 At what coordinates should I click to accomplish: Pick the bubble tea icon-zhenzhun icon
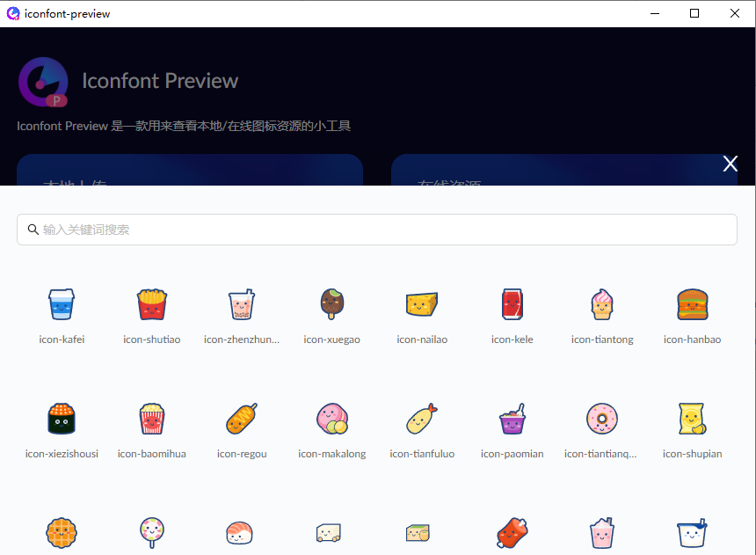coord(242,304)
